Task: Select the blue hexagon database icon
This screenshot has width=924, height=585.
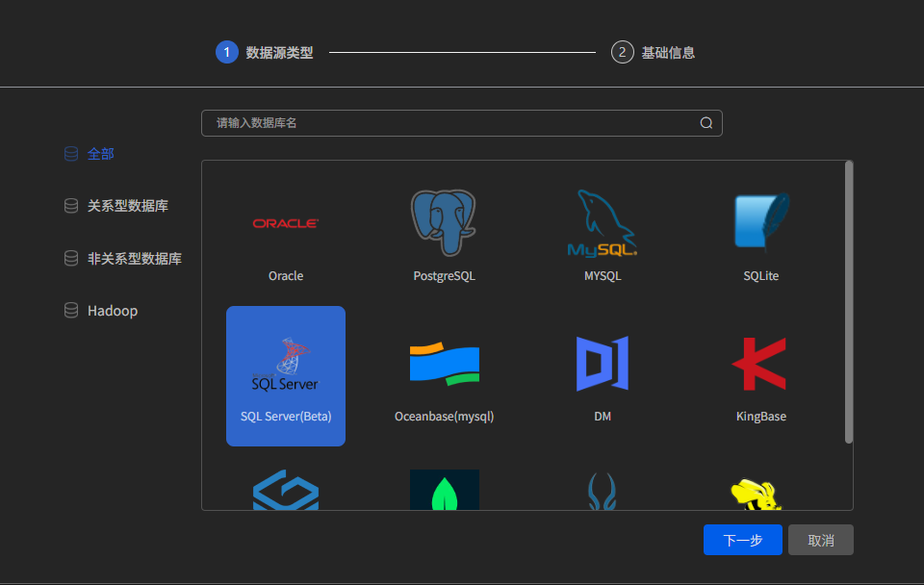Action: 286,490
